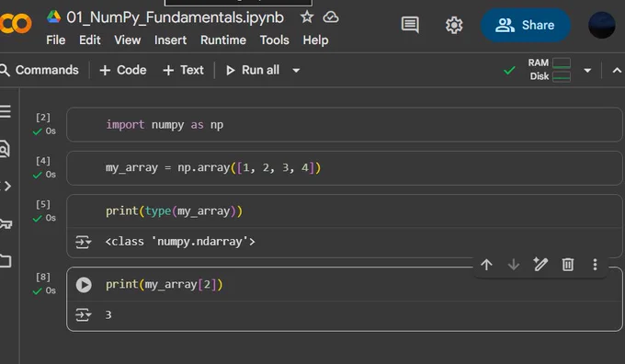Click the Google Drive icon beside title
The image size is (625, 364).
pos(54,17)
